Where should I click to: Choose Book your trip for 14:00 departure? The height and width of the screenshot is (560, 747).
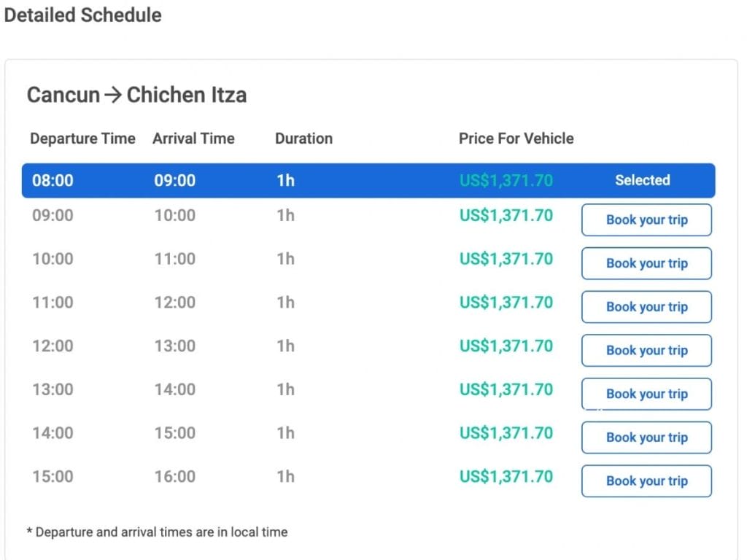(646, 437)
